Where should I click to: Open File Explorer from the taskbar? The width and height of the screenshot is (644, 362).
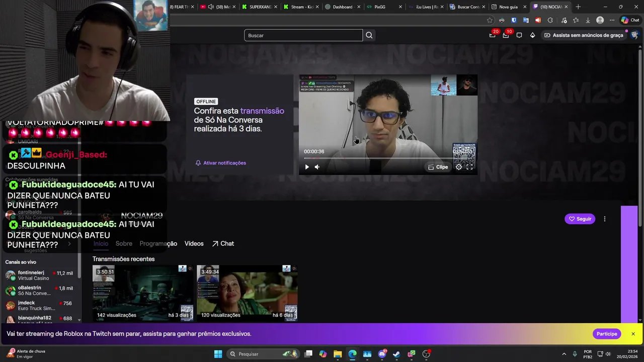[x=338, y=354]
